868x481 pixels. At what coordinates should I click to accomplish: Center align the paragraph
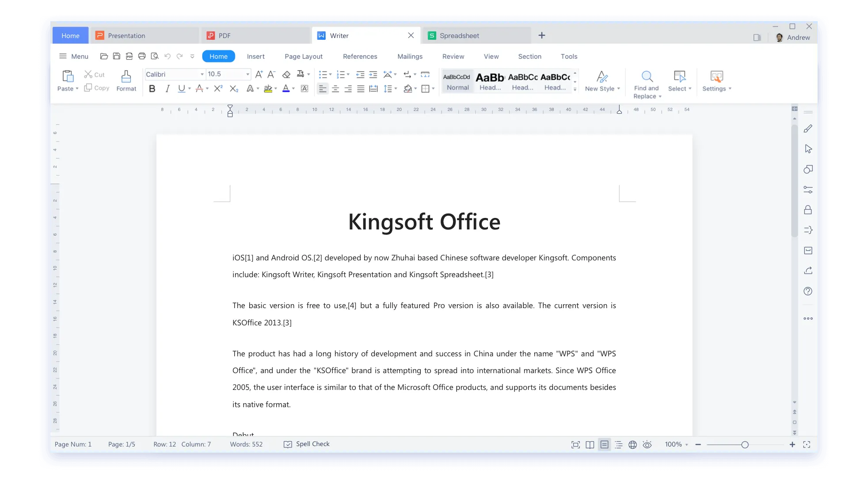(x=335, y=89)
